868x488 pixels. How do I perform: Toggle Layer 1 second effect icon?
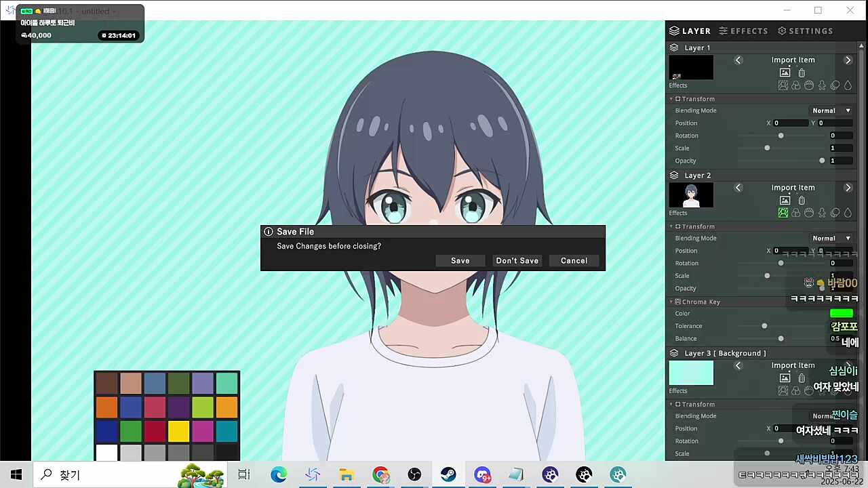point(796,85)
